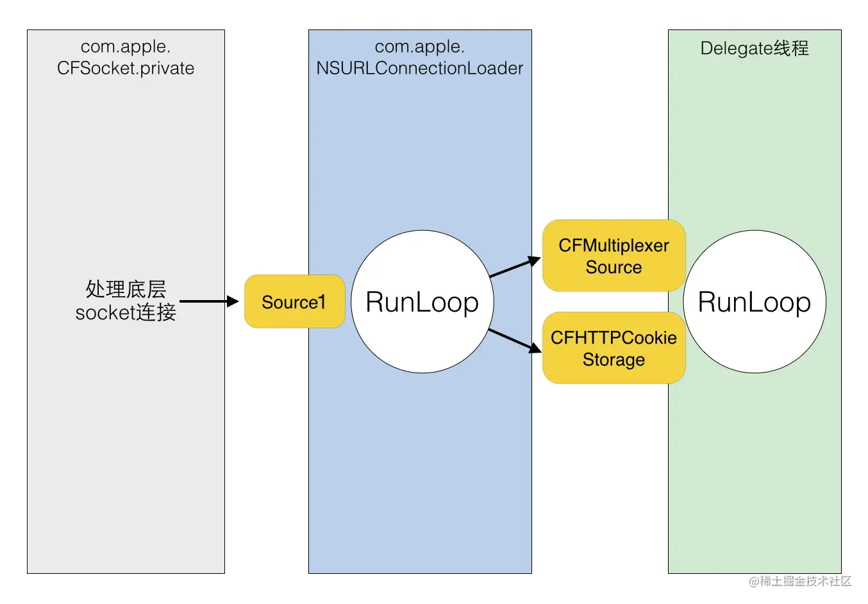The image size is (868, 604).
Task: Click the CFMultiplexerSource block
Action: click(613, 256)
